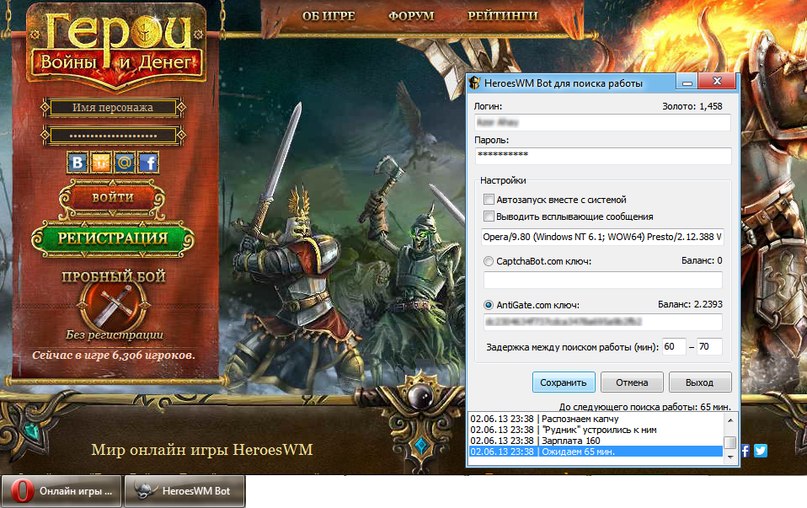This screenshot has width=807, height=508.
Task: Click the HeroesWM Bot window title icon
Action: 475,83
